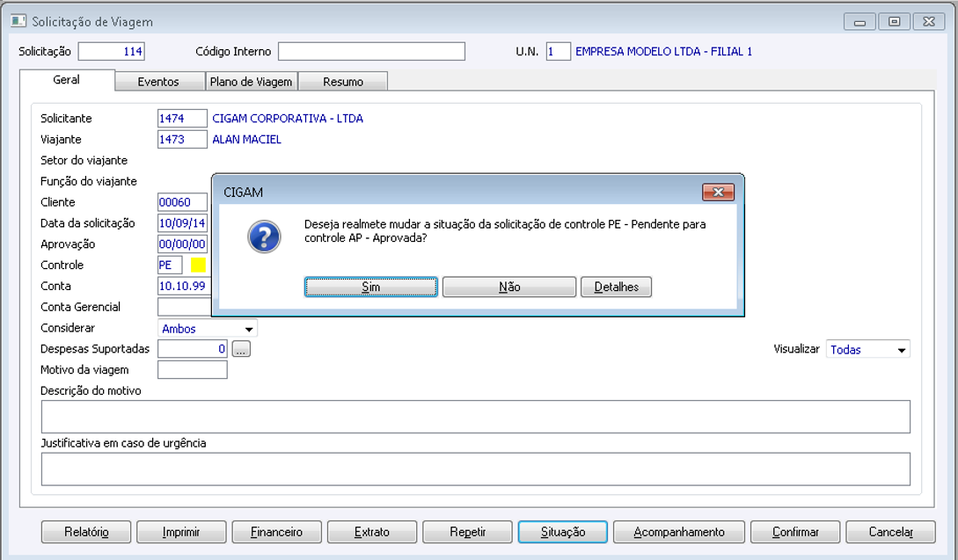
Task: Click the Solicitação de Viagem window icon
Action: pyautogui.click(x=18, y=21)
